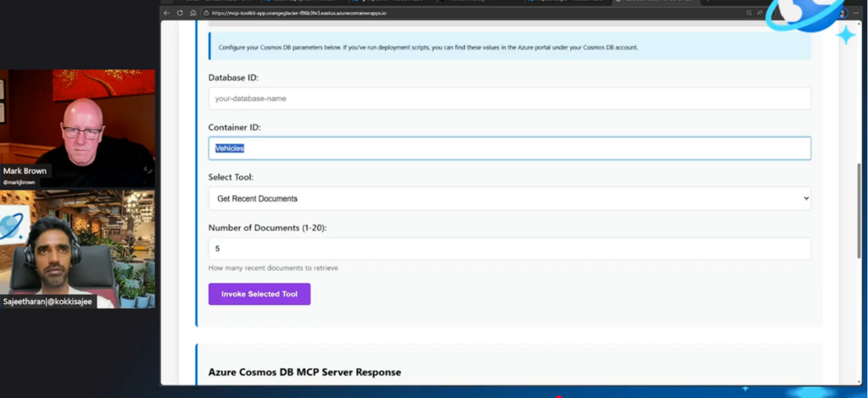
Task: Click the zoom magnifier icon in address bar
Action: coord(749,13)
